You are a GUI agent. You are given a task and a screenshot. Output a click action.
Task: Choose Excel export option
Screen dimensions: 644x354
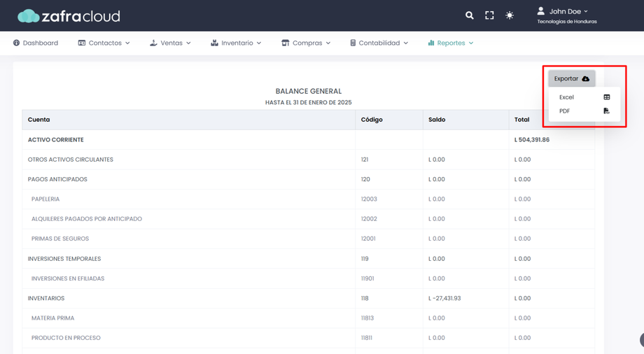(566, 97)
